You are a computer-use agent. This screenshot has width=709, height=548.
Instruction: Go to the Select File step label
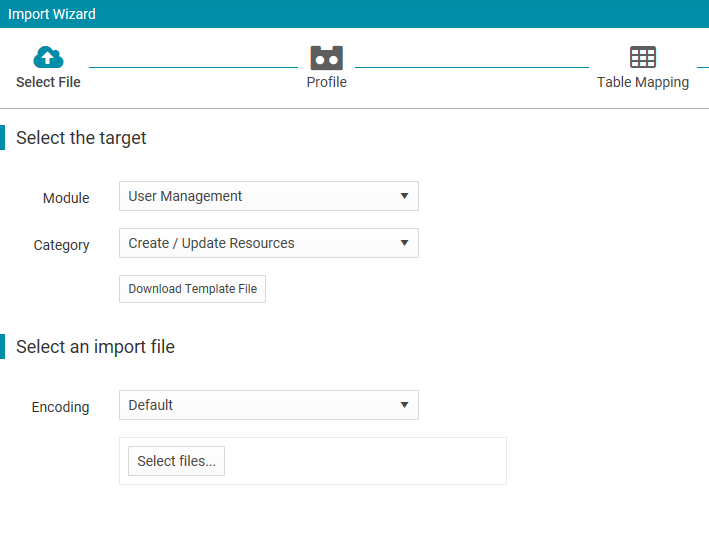point(48,82)
